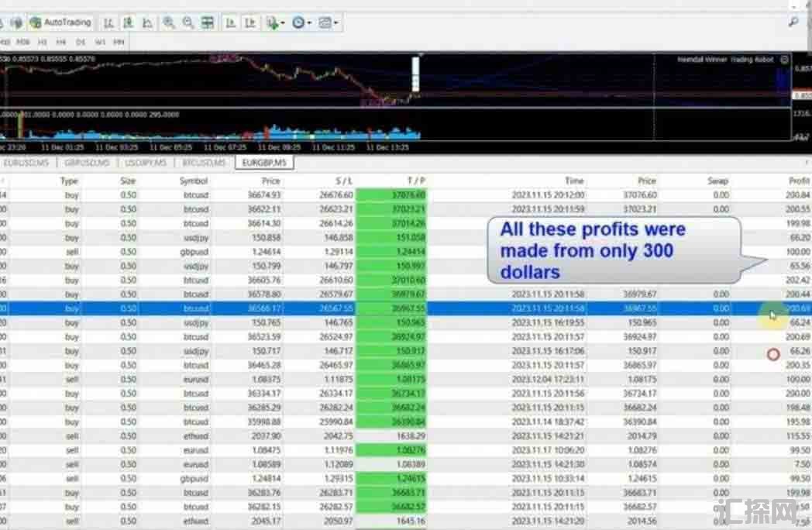Toggle chart auto scroll
Image resolution: width=812 pixels, height=530 pixels.
230,23
